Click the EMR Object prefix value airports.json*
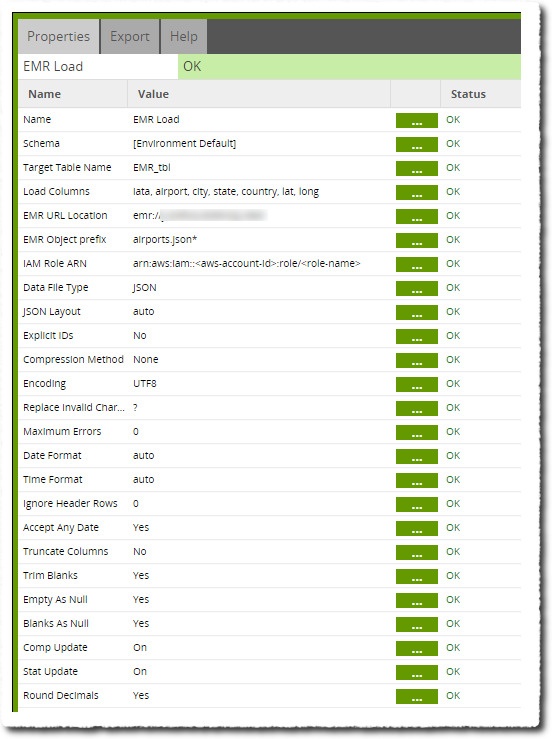Image resolution: width=552 pixels, height=739 pixels. (165, 240)
